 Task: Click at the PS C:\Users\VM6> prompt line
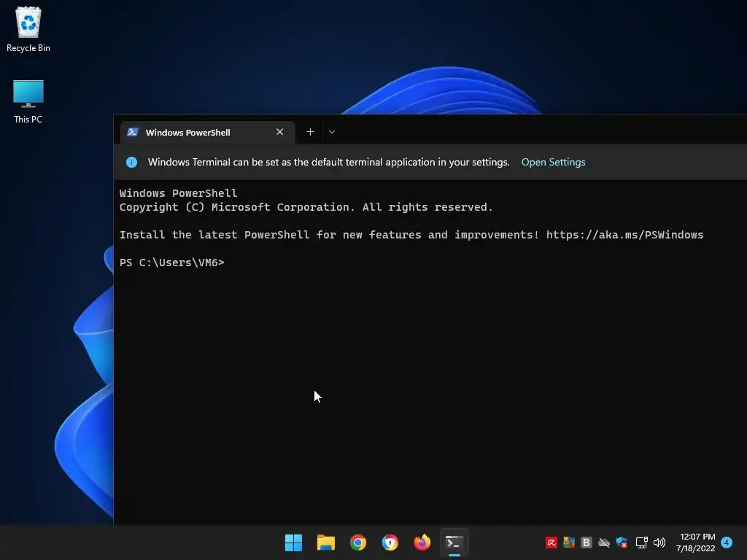(171, 262)
